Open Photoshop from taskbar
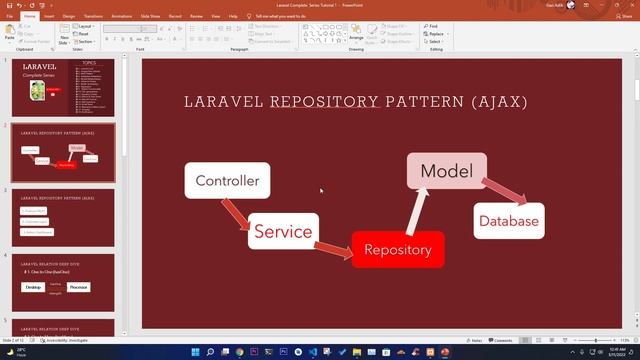640x360 pixels. [x=284, y=352]
